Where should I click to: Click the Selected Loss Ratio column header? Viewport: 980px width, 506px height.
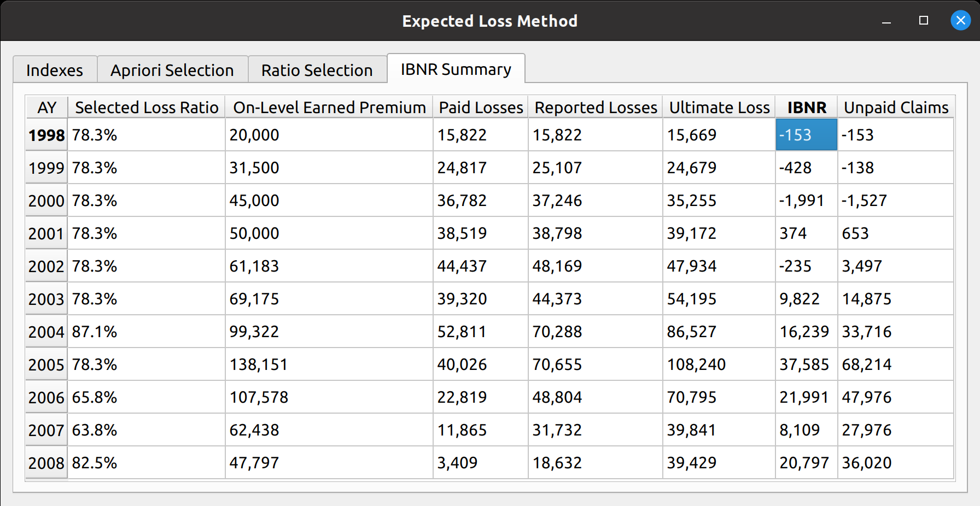point(147,108)
